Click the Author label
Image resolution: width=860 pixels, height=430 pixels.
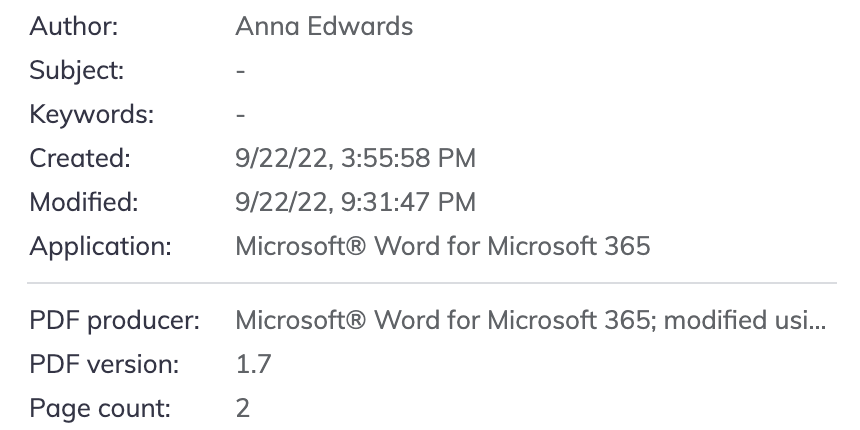(x=74, y=27)
